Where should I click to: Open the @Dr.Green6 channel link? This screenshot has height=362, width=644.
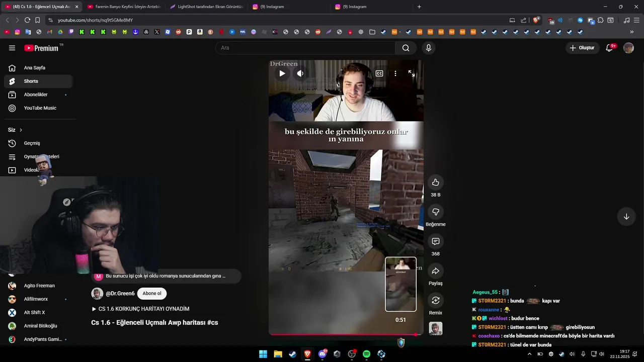[120, 294]
